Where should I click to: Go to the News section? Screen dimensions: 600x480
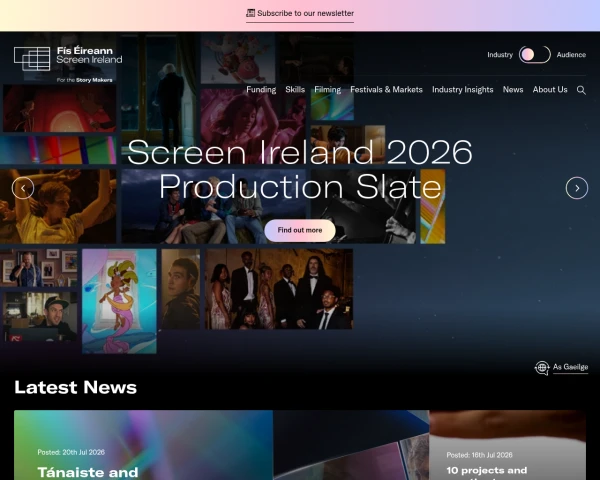pos(513,90)
